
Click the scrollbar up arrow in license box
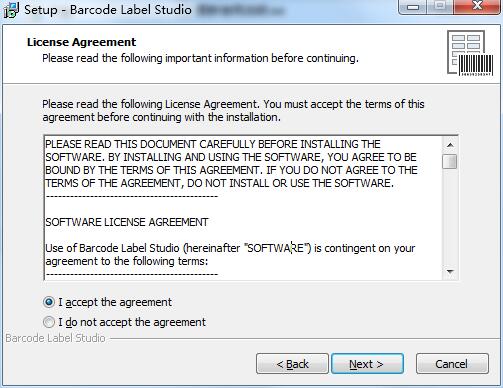point(450,145)
